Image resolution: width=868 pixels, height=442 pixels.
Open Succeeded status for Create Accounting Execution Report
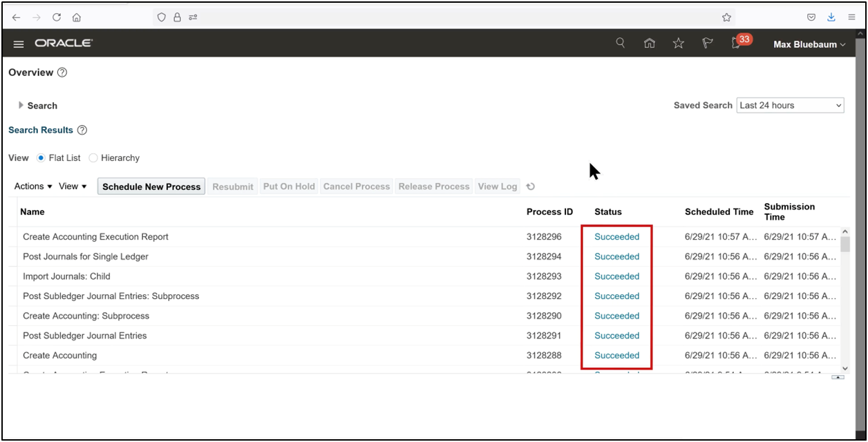pos(616,236)
